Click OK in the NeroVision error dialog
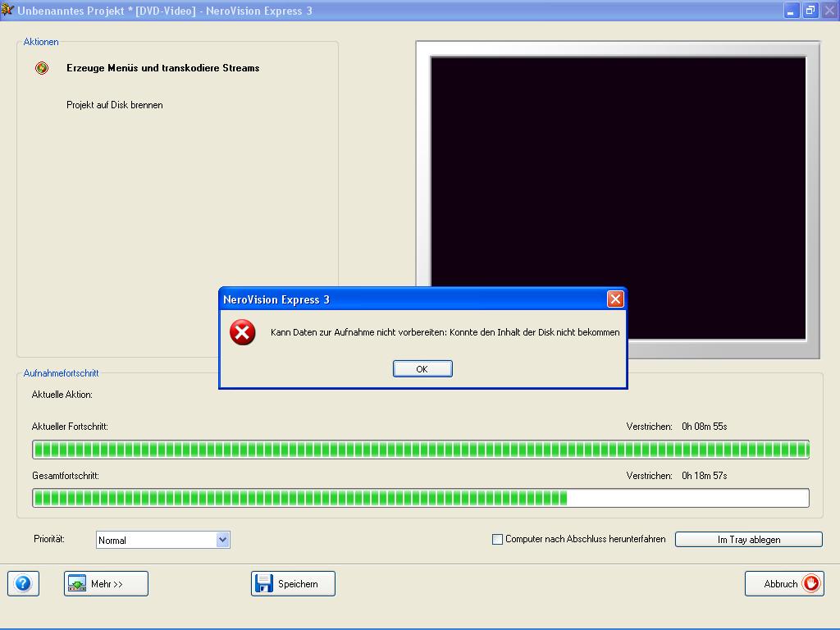 [422, 368]
